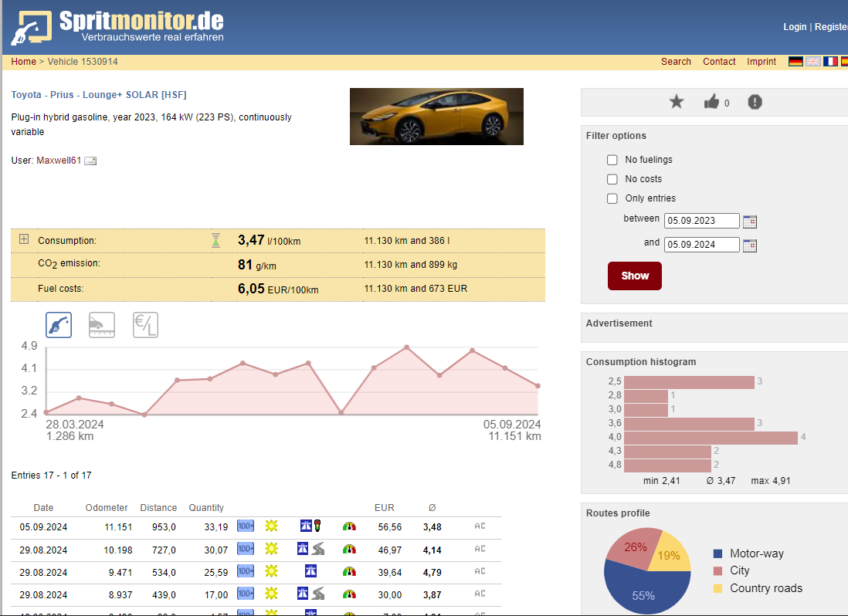Image resolution: width=848 pixels, height=616 pixels.
Task: Switch language via French flag
Action: [x=830, y=62]
